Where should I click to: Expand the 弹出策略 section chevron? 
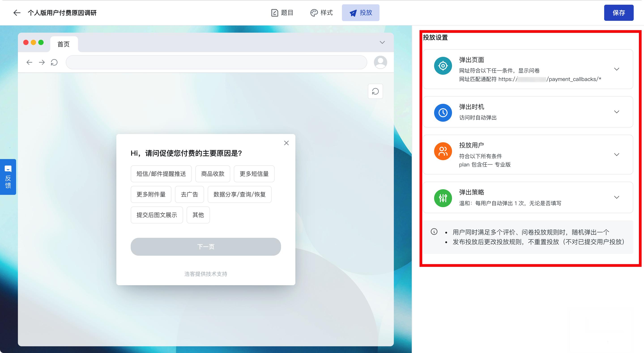pyautogui.click(x=616, y=197)
